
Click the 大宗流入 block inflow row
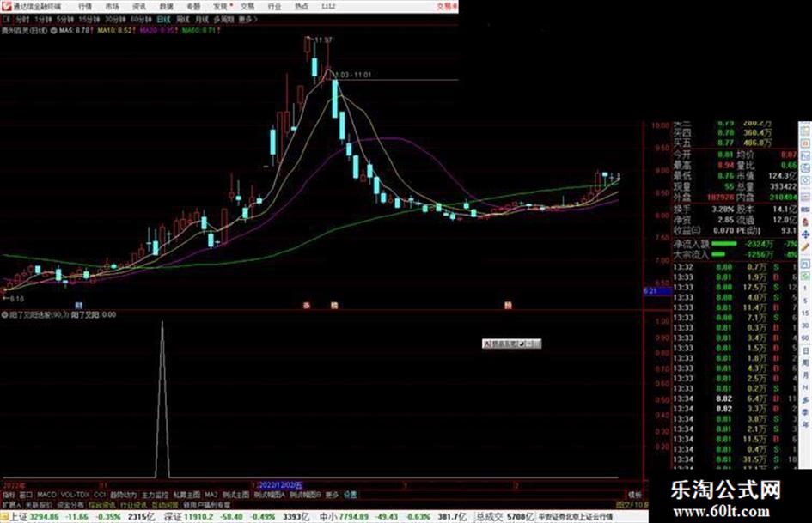[735, 255]
